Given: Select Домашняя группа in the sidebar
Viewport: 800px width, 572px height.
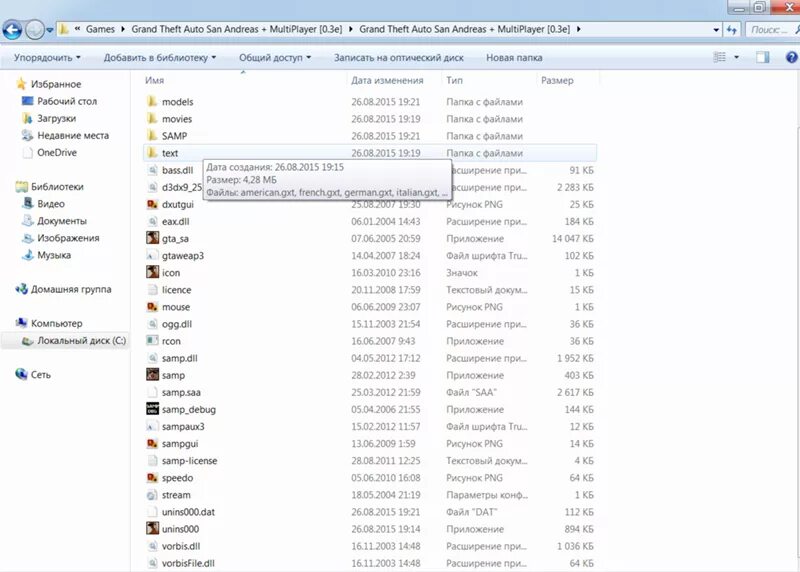Looking at the screenshot, I should tap(71, 289).
